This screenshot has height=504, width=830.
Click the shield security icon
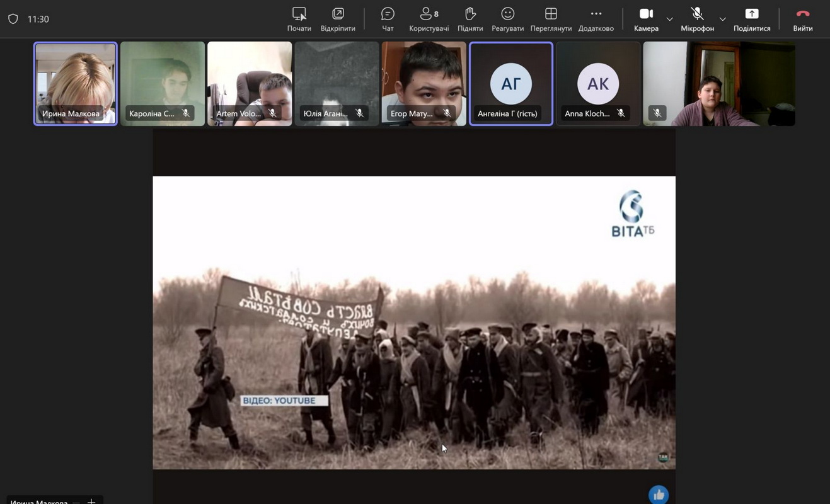[x=13, y=19]
